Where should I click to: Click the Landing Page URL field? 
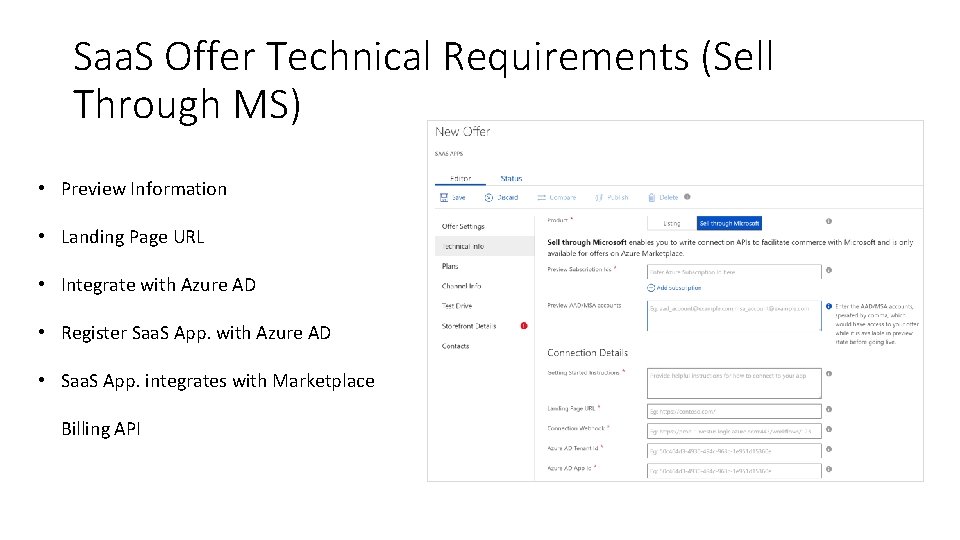734,411
